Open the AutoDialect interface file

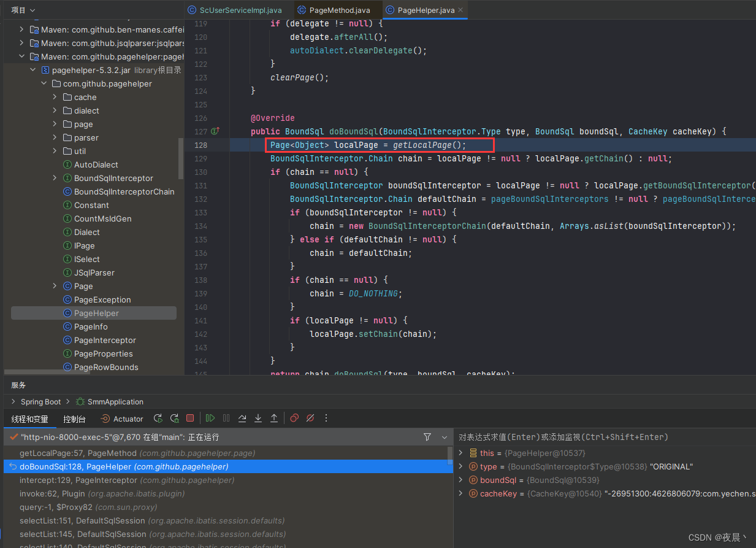(x=91, y=164)
